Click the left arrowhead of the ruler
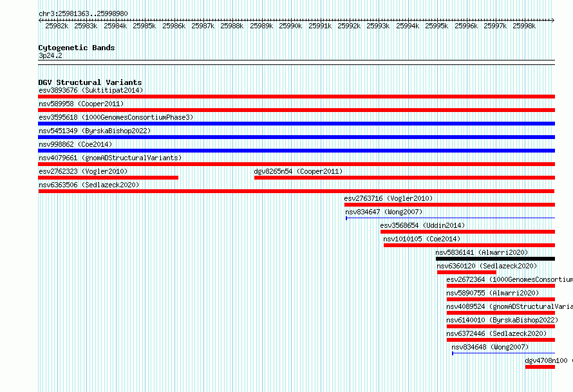The image size is (573, 392). point(40,21)
